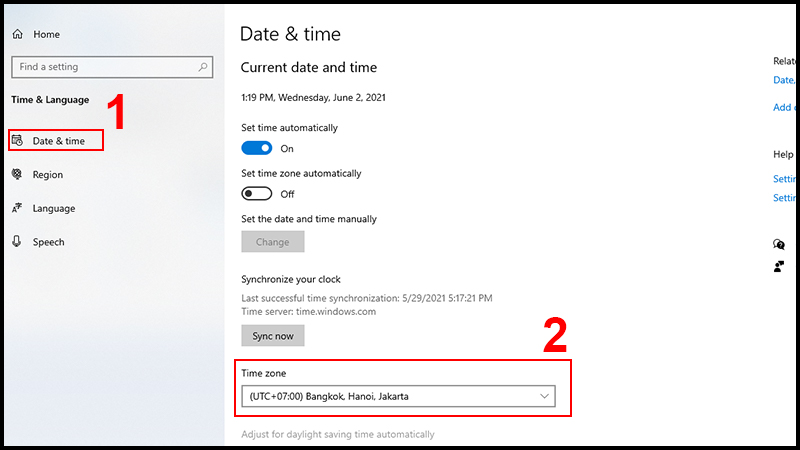Click the Language character icon
This screenshot has height=450, width=800.
[17, 208]
